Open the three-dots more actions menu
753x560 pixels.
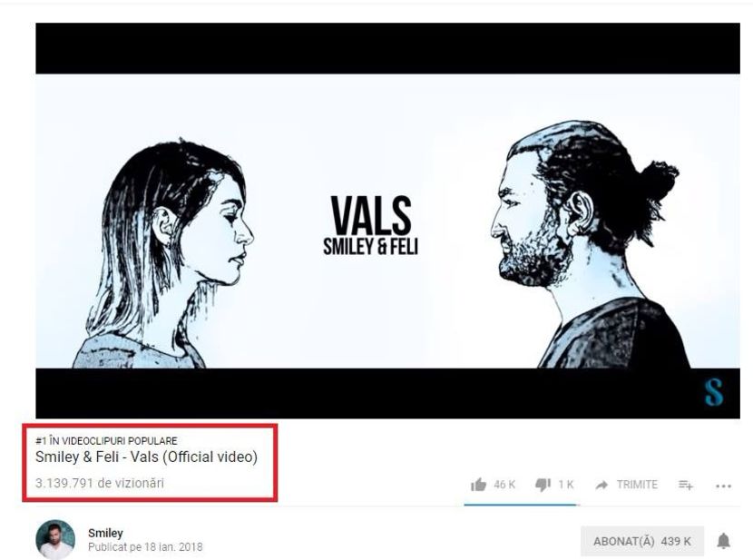(723, 486)
